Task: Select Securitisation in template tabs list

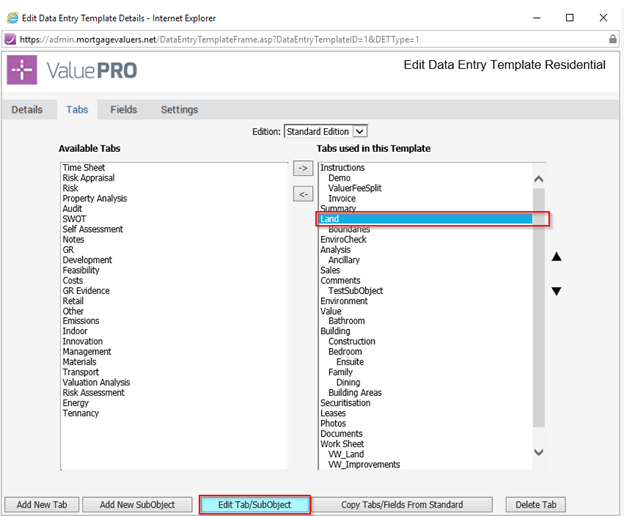Action: point(345,403)
